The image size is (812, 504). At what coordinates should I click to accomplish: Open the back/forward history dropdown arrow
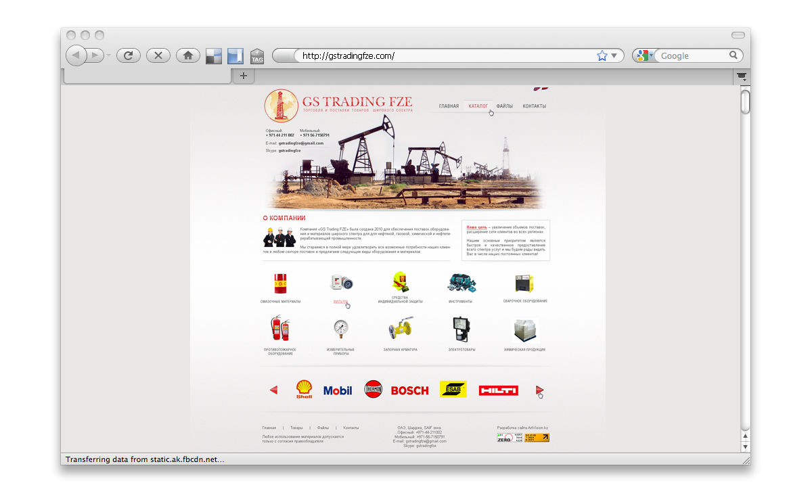click(108, 55)
